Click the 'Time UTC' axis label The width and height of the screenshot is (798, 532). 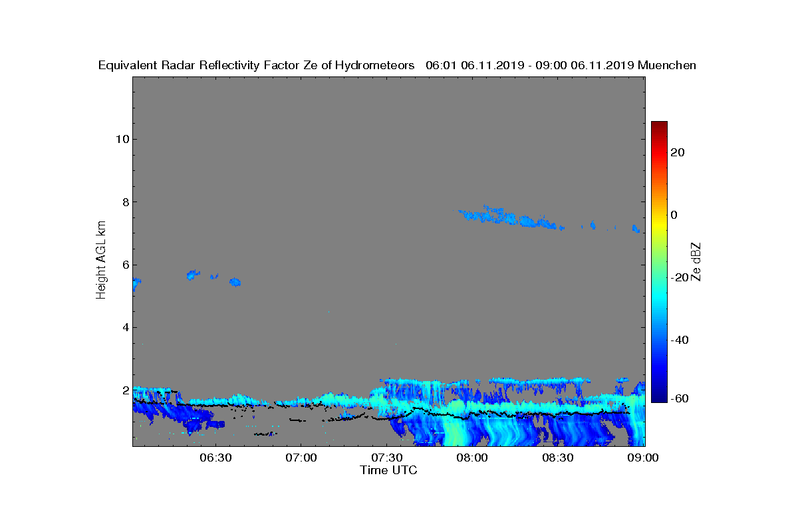[x=389, y=470]
